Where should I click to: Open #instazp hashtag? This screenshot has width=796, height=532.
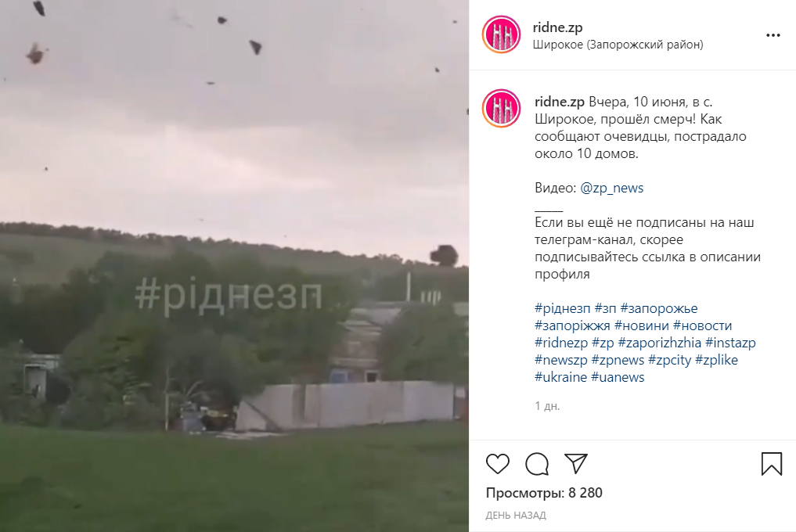point(730,343)
